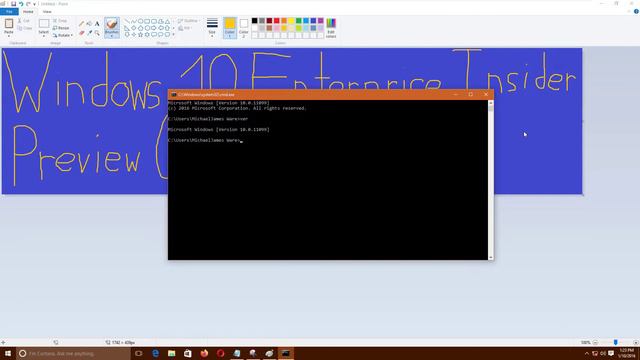The image size is (640, 360).
Task: Click the command prompt taskbar button
Action: (x=285, y=353)
